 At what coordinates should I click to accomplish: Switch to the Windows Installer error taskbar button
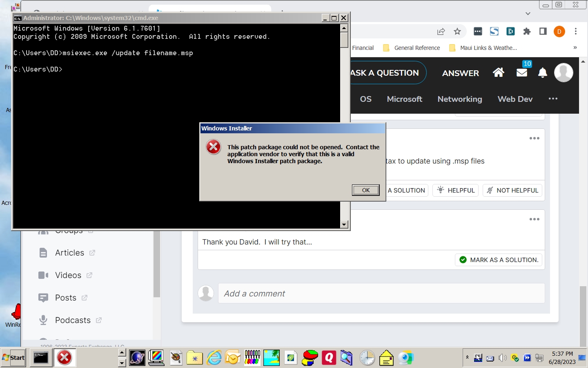pyautogui.click(x=64, y=358)
